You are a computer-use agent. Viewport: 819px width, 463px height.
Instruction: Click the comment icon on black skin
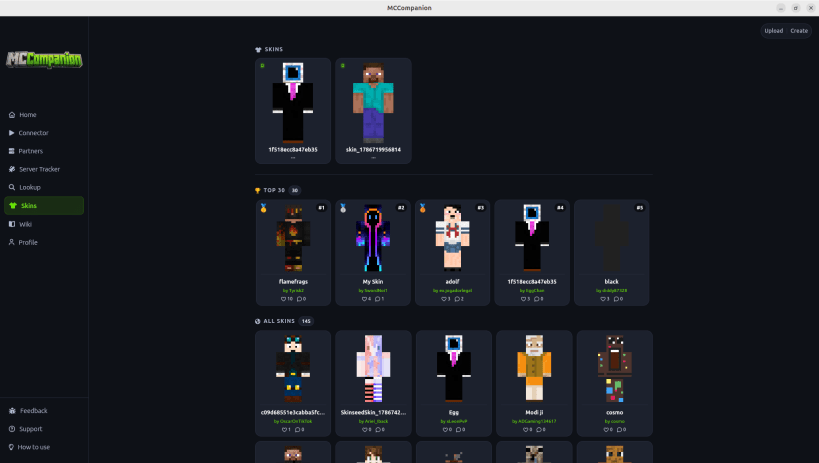[x=616, y=299]
